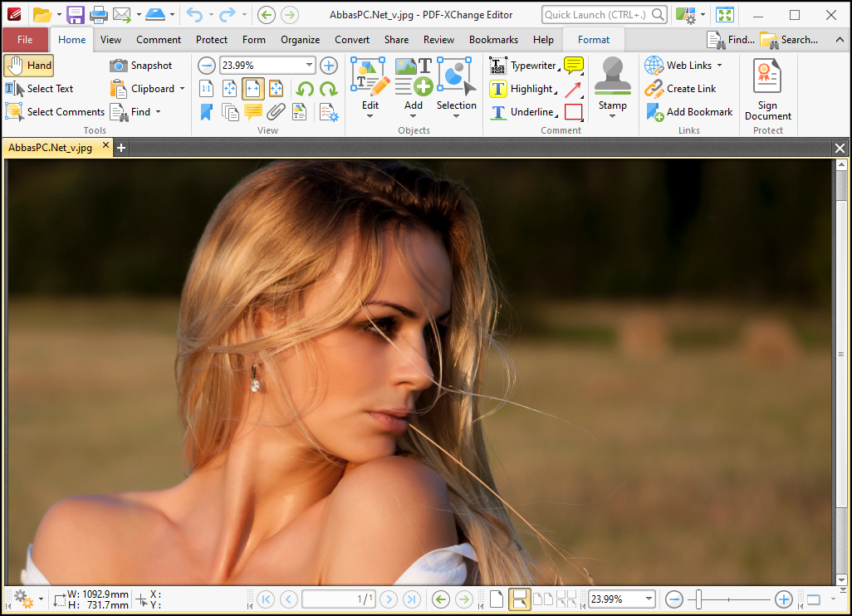Open the Properties pane icon
The image size is (852, 616).
[x=328, y=112]
